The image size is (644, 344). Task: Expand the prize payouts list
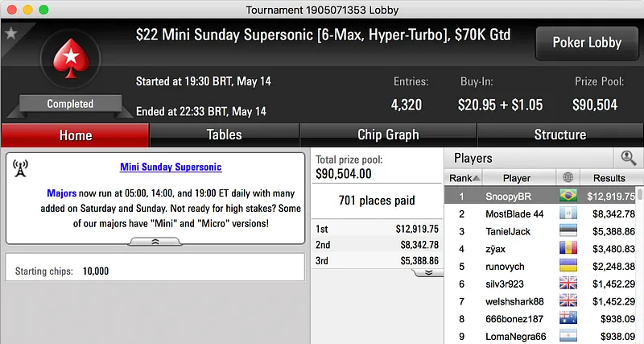[x=428, y=272]
